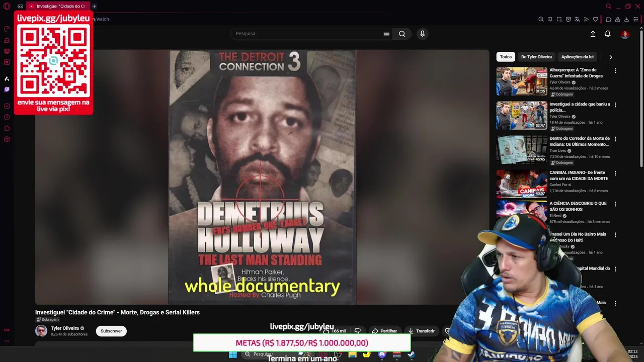Open History clock icon in sidebar
This screenshot has width=644, height=362.
click(x=7, y=117)
